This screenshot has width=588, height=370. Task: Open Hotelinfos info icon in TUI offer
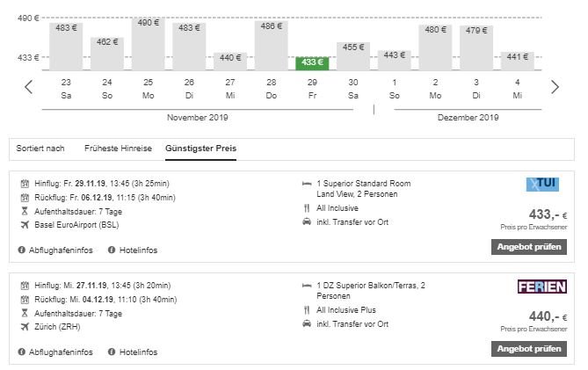pyautogui.click(x=112, y=250)
